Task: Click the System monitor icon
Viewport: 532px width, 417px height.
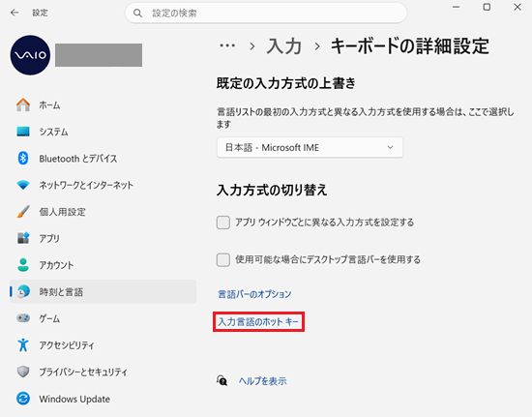Action: 23,132
